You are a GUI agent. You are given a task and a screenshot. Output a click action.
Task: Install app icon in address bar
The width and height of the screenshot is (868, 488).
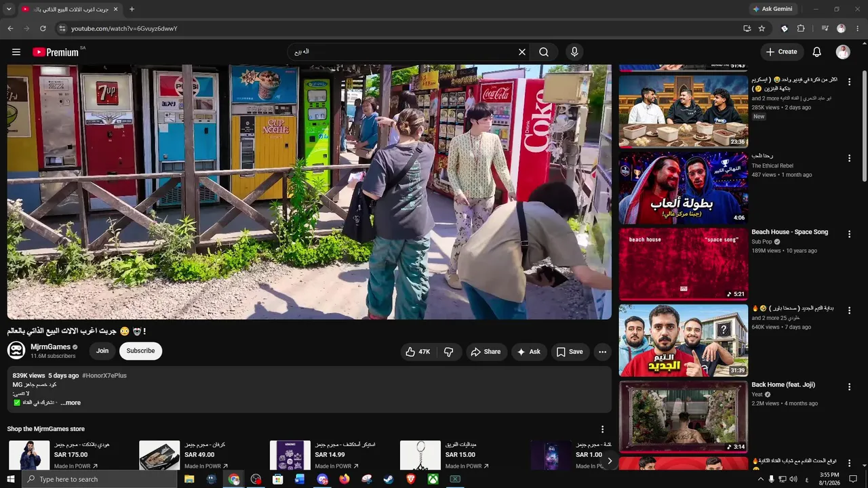click(747, 28)
